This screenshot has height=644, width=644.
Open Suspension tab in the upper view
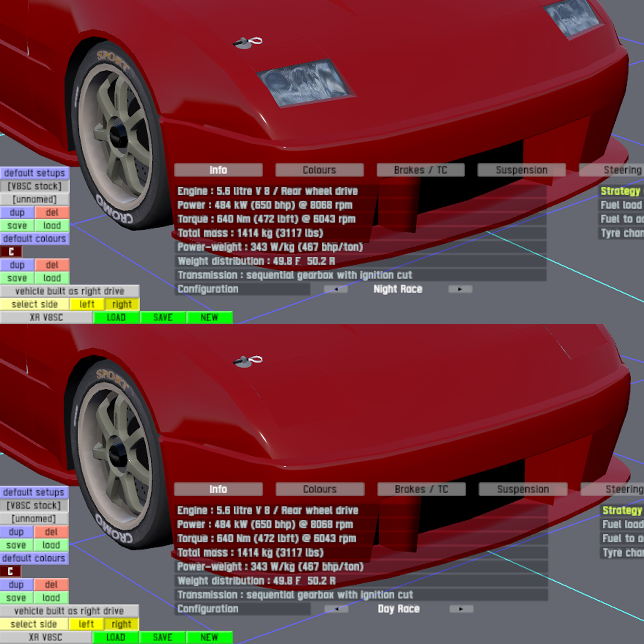[521, 170]
